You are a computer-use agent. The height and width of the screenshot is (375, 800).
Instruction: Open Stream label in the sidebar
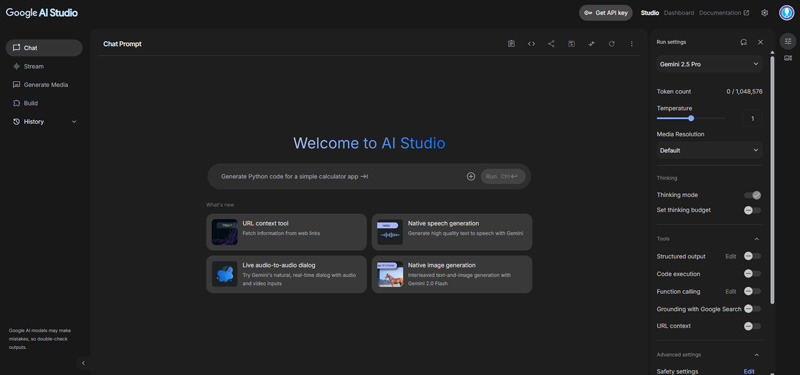coord(34,66)
